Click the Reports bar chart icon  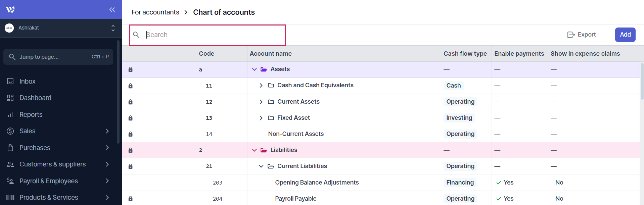click(10, 114)
